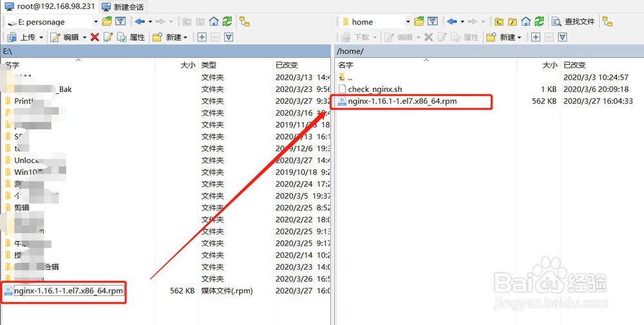Select remote nginx-1.16.1-1.el7.x86_64.rpm file
Image resolution: width=644 pixels, height=325 pixels.
(402, 101)
